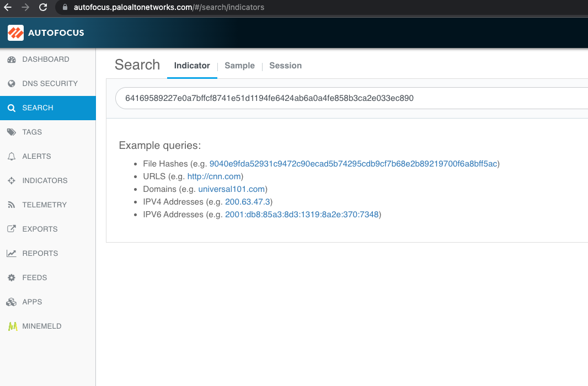The width and height of the screenshot is (588, 386).
Task: Launch MineMeld from the sidebar icon
Action: point(11,326)
